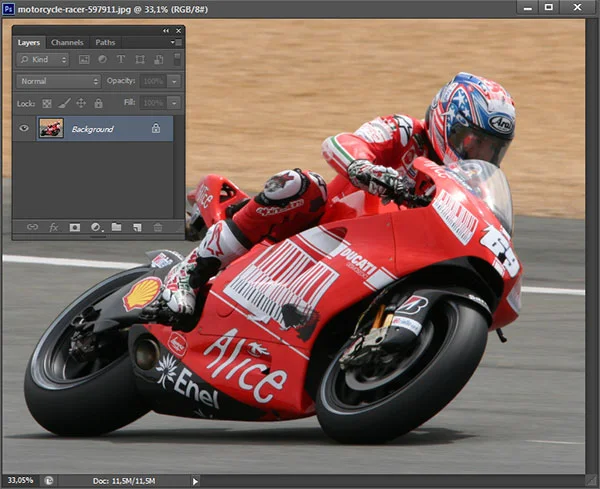Filter layers by adjustment layer icon

pos(102,59)
